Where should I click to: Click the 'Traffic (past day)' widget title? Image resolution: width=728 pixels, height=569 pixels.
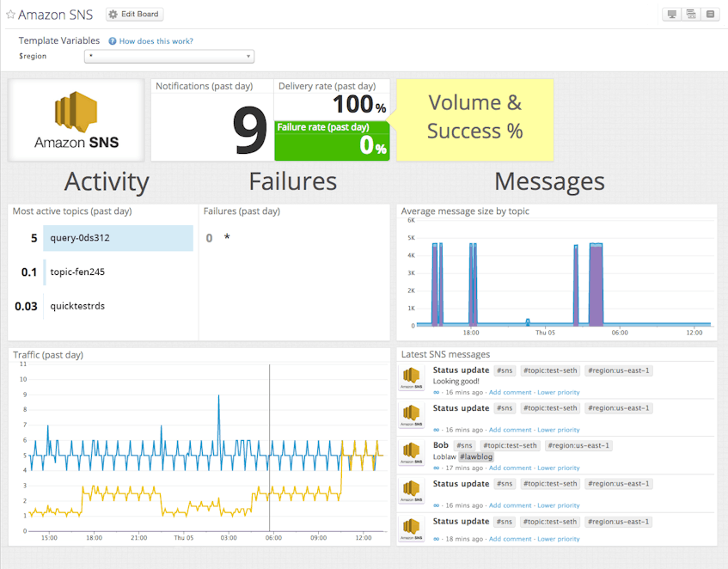pyautogui.click(x=48, y=355)
